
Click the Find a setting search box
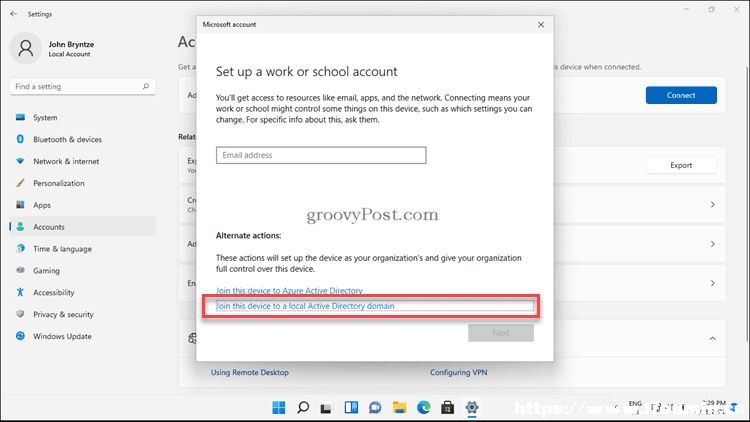tap(83, 87)
